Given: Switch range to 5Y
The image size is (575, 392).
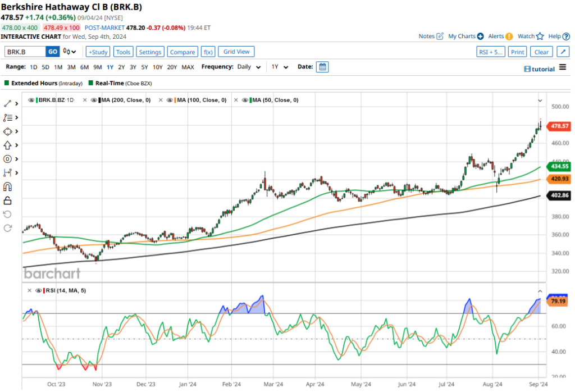Looking at the screenshot, I should [144, 67].
